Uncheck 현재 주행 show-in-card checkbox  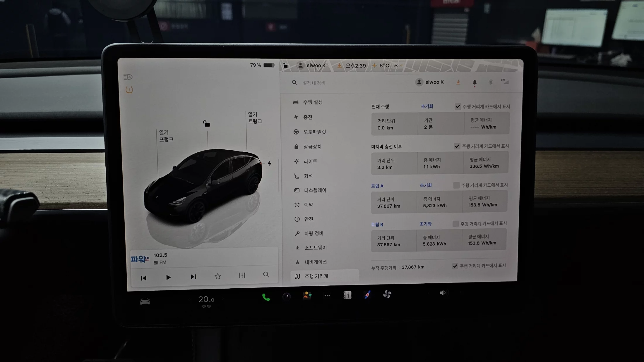(458, 107)
